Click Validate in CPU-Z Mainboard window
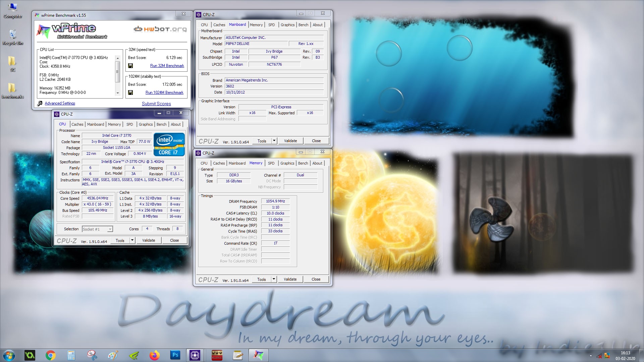The height and width of the screenshot is (362, 644). (290, 141)
